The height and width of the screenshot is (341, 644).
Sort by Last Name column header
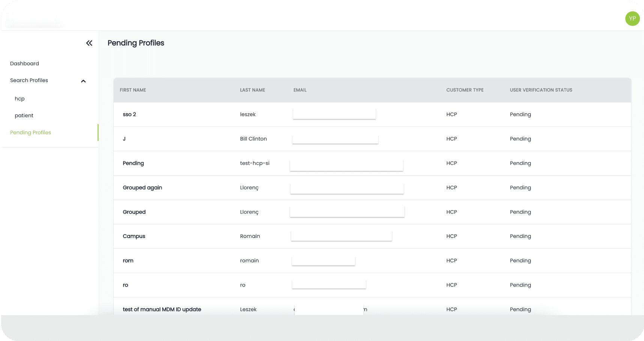252,90
